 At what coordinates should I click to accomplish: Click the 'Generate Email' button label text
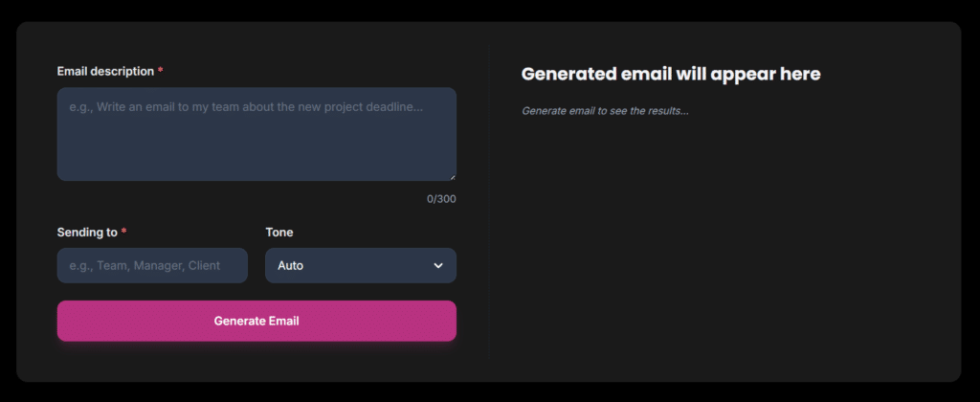(x=256, y=321)
